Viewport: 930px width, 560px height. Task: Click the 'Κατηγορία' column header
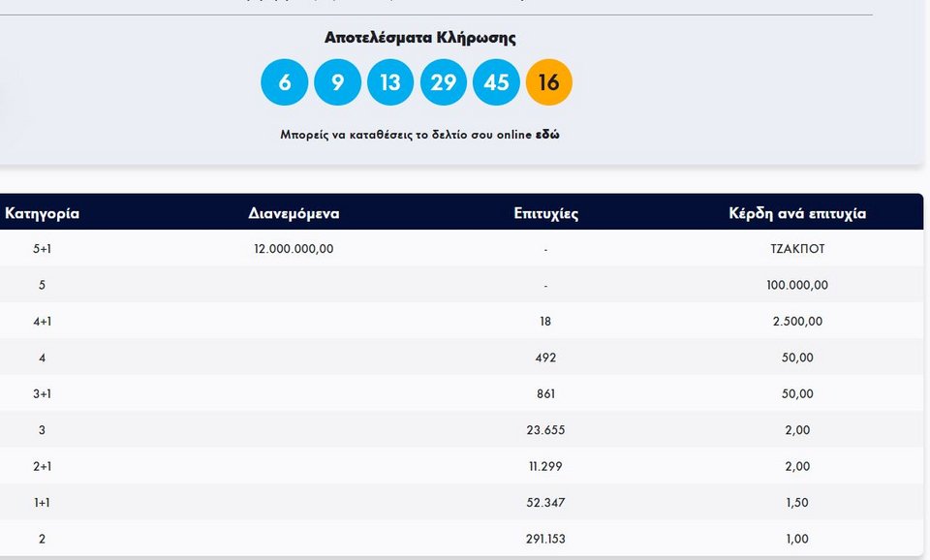click(42, 213)
